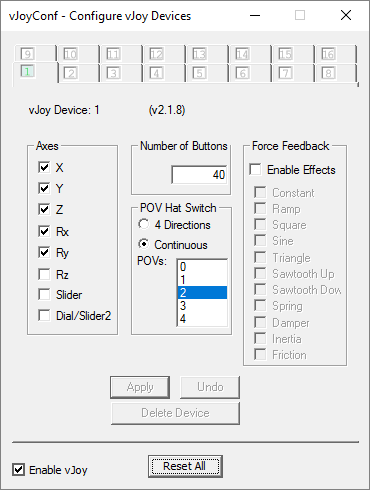370x490 pixels.
Task: Select the 4 Directions POV option
Action: (x=144, y=224)
